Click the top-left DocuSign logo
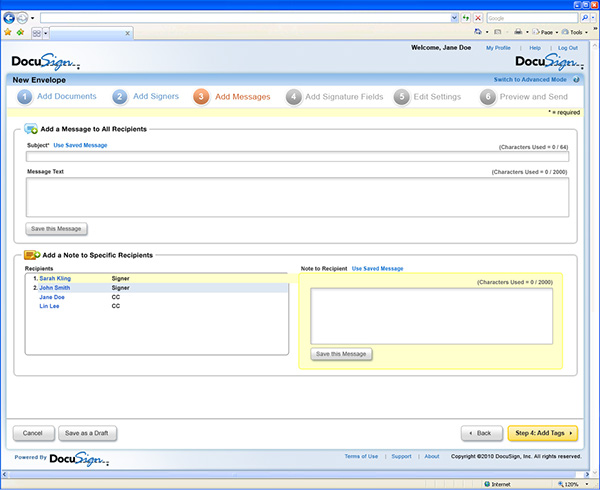This screenshot has height=490, width=600. [46, 62]
